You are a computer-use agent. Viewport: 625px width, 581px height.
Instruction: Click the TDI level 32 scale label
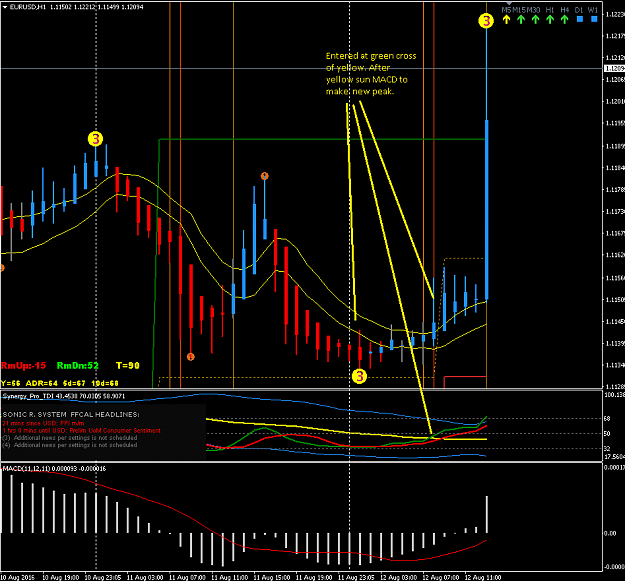tap(607, 449)
